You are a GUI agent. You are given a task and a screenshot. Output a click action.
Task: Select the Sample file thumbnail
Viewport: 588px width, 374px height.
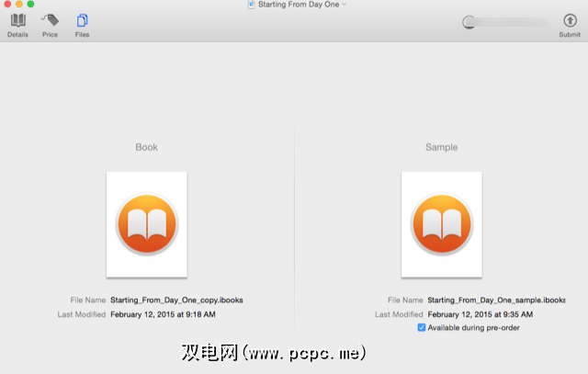pos(441,224)
